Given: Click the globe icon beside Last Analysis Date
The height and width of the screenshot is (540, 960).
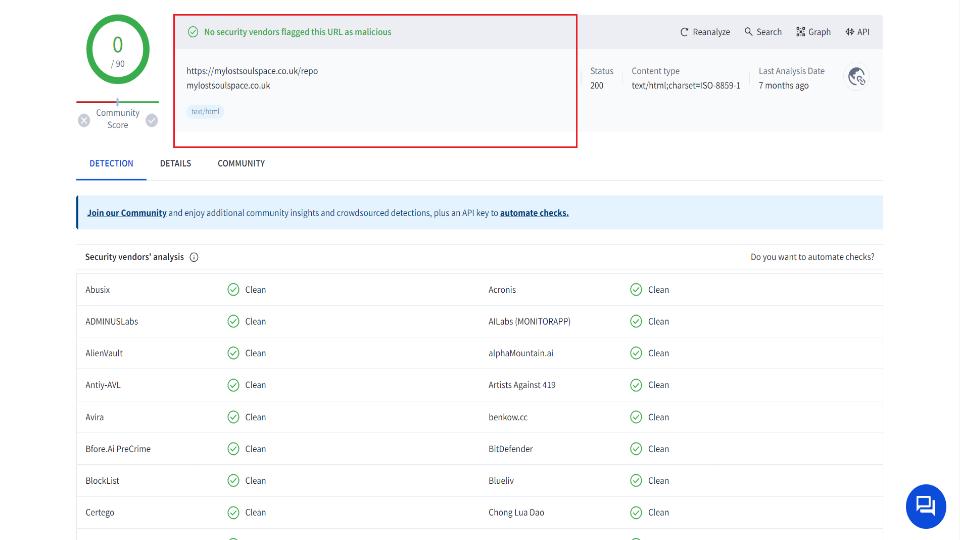Looking at the screenshot, I should click(856, 76).
